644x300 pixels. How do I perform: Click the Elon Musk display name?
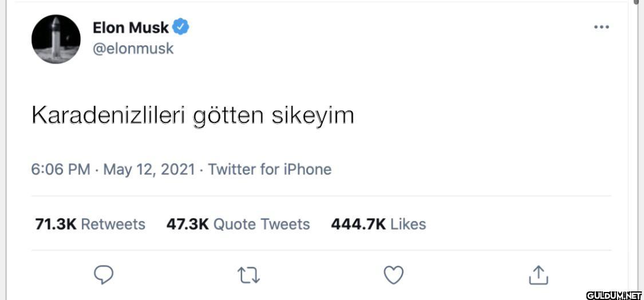click(x=131, y=27)
